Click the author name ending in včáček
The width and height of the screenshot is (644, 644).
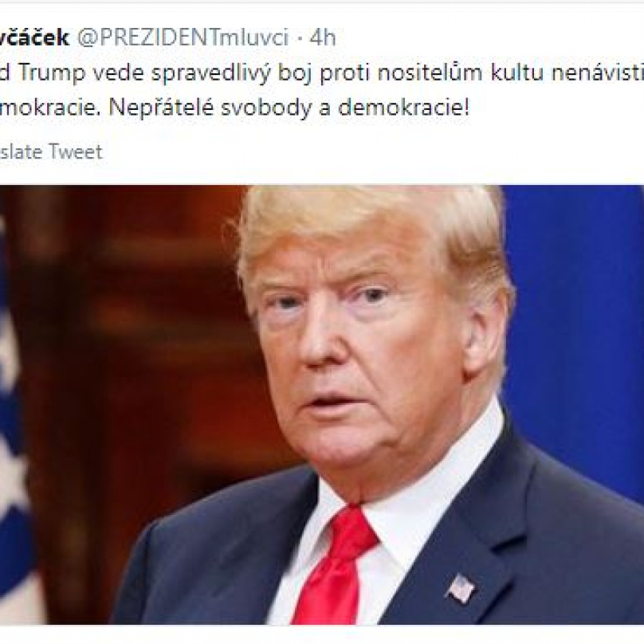pos(34,37)
